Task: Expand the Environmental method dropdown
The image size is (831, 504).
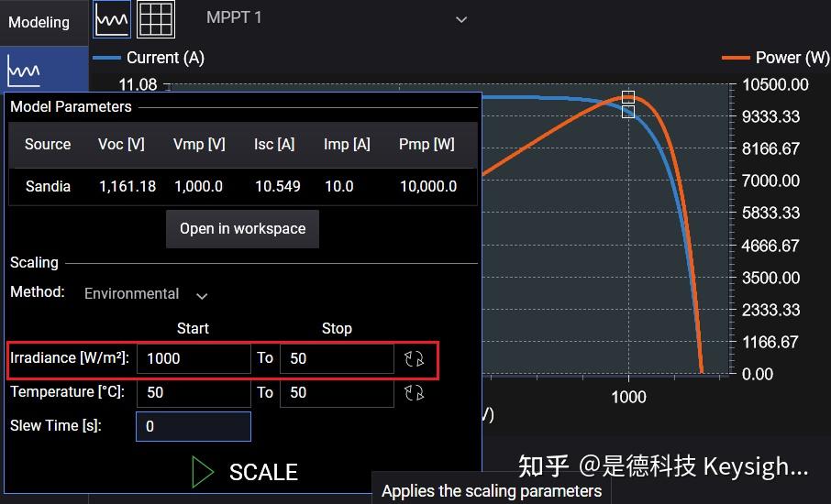Action: tap(146, 294)
